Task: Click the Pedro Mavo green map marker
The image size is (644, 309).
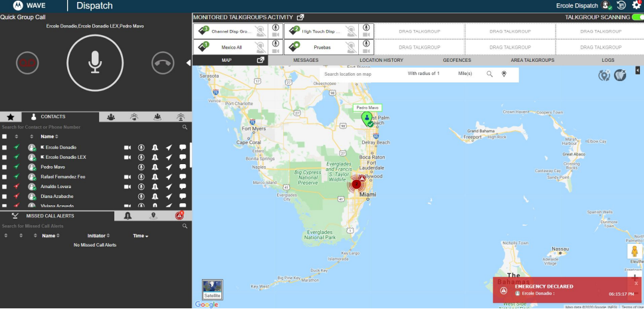Action: pyautogui.click(x=367, y=119)
